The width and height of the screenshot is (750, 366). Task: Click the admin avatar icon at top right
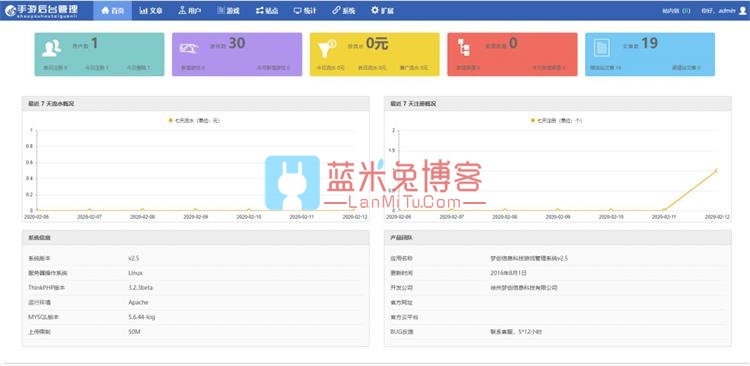click(742, 11)
